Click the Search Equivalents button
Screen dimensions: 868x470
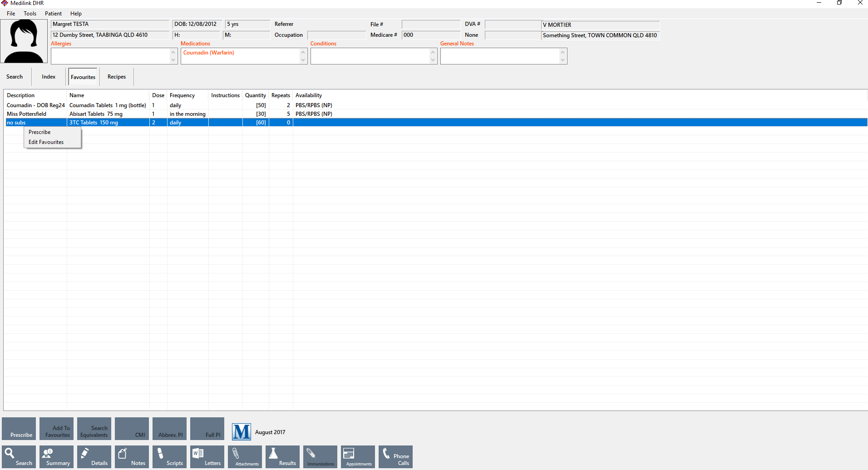click(x=94, y=429)
